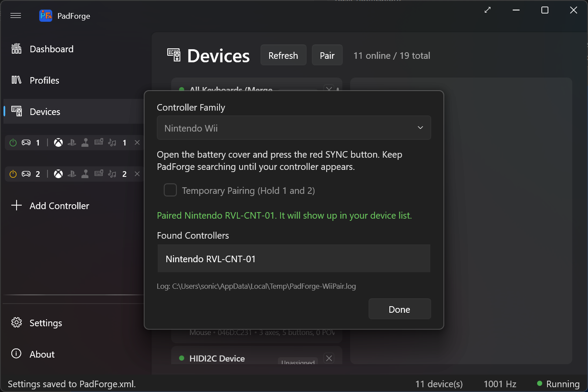This screenshot has width=588, height=392.
Task: Select found controller Nintendo RVL-CNT-01
Action: [294, 259]
